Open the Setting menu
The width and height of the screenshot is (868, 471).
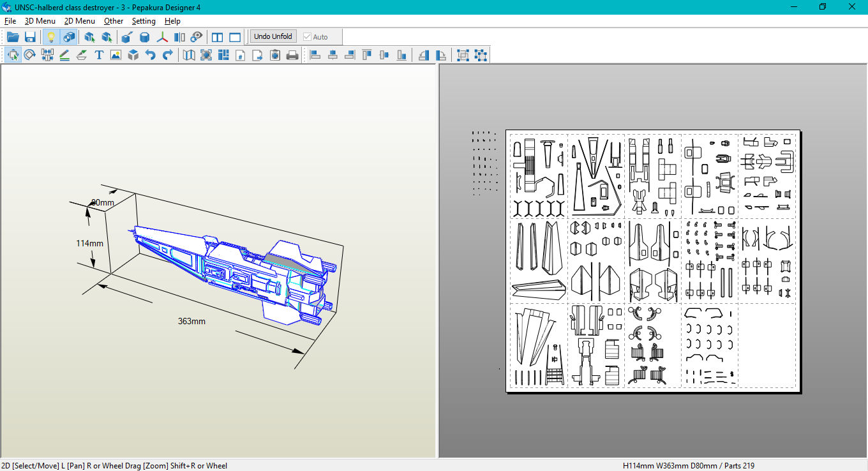144,21
